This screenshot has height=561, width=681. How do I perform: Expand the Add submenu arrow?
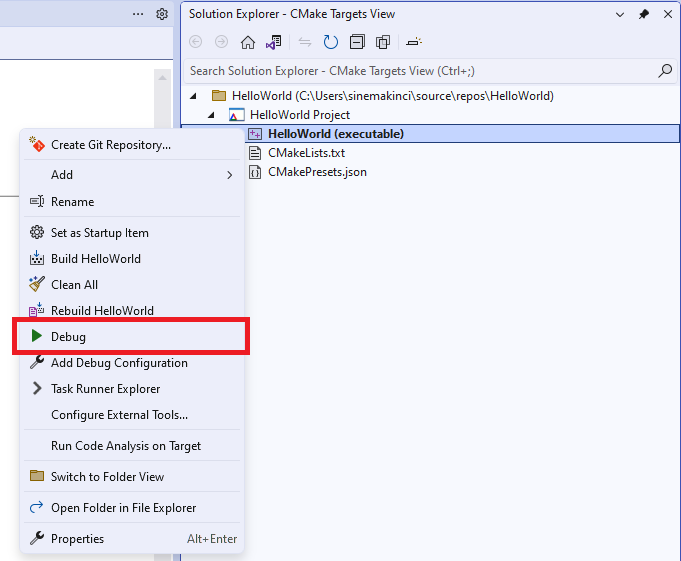pos(230,175)
